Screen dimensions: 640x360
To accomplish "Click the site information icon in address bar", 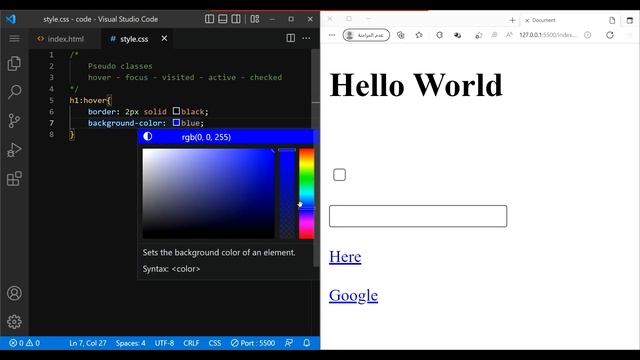I will (587, 35).
